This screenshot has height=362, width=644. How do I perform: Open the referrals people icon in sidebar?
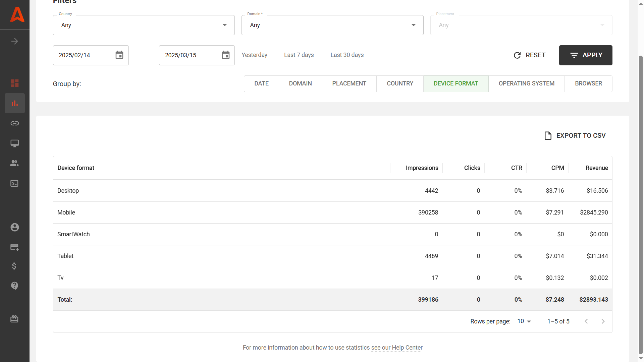(x=14, y=163)
